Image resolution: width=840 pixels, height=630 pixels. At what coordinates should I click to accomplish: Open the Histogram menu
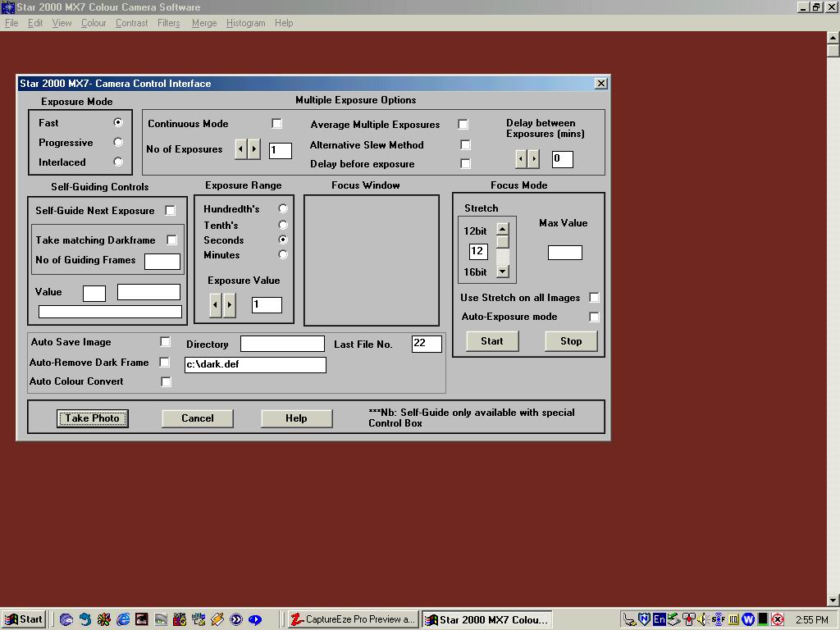245,23
